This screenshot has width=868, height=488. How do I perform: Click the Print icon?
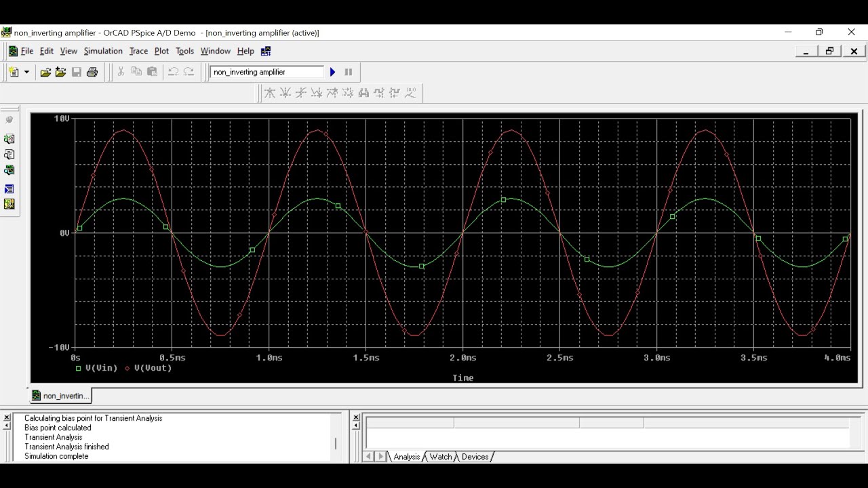coord(92,72)
